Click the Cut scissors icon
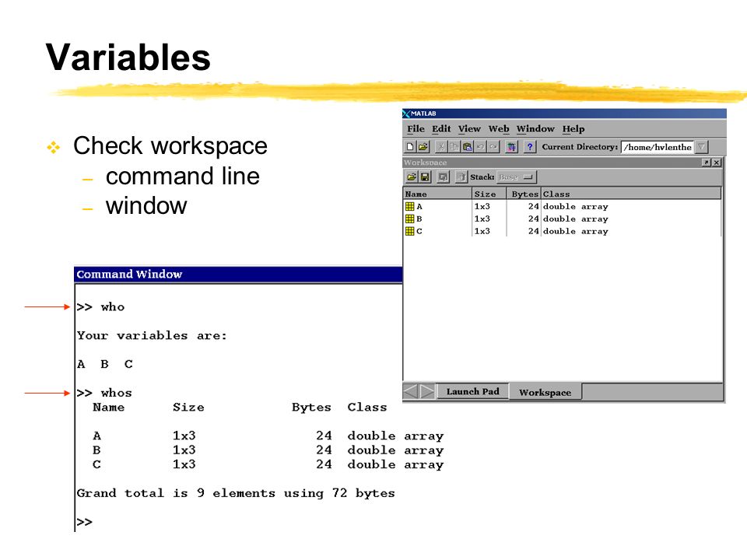The width and height of the screenshot is (747, 560). point(441,147)
